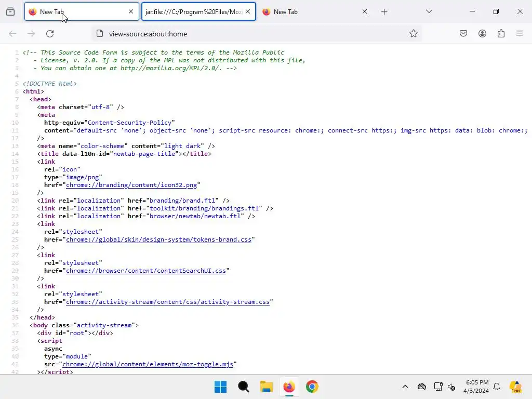
Task: Go back using the back arrow
Action: 12,34
